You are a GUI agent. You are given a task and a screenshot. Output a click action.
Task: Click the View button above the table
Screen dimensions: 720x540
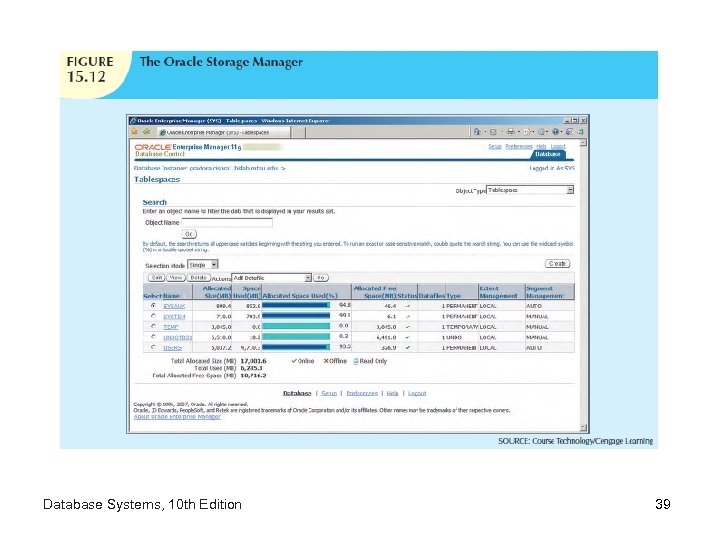(175, 278)
